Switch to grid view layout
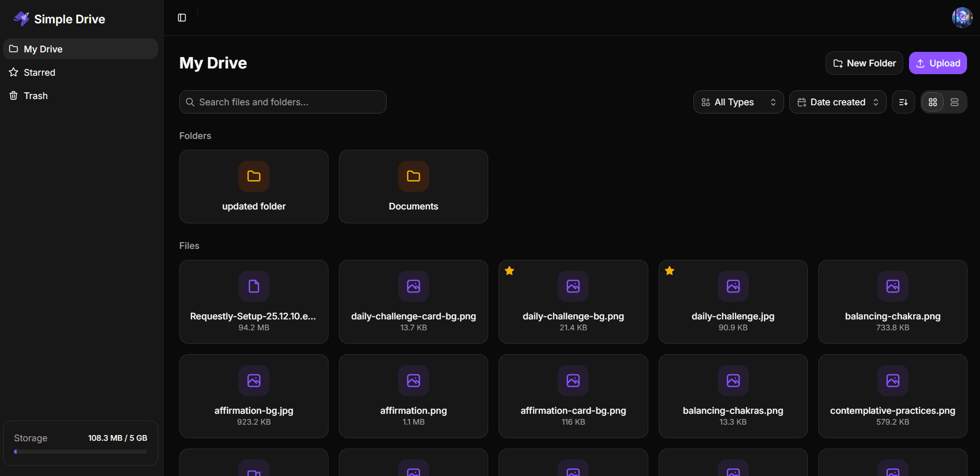This screenshot has width=980, height=476. click(x=933, y=102)
